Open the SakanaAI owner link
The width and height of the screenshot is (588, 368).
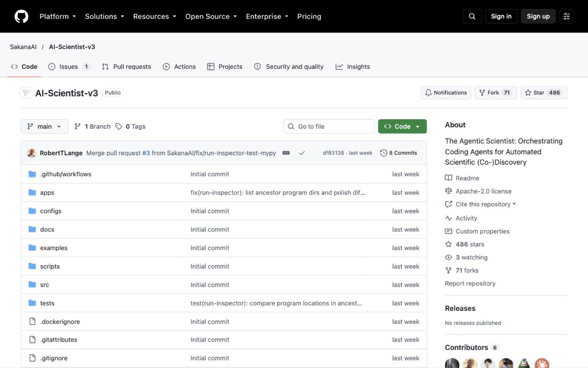[23, 47]
